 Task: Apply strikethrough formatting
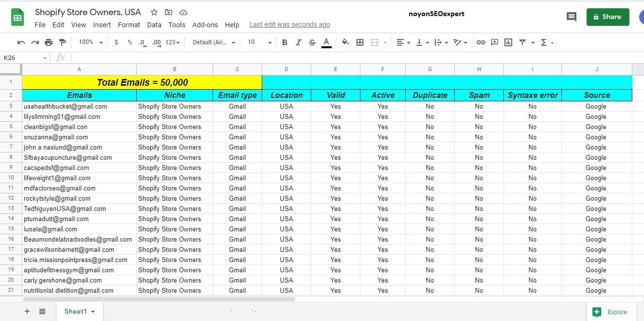point(312,42)
